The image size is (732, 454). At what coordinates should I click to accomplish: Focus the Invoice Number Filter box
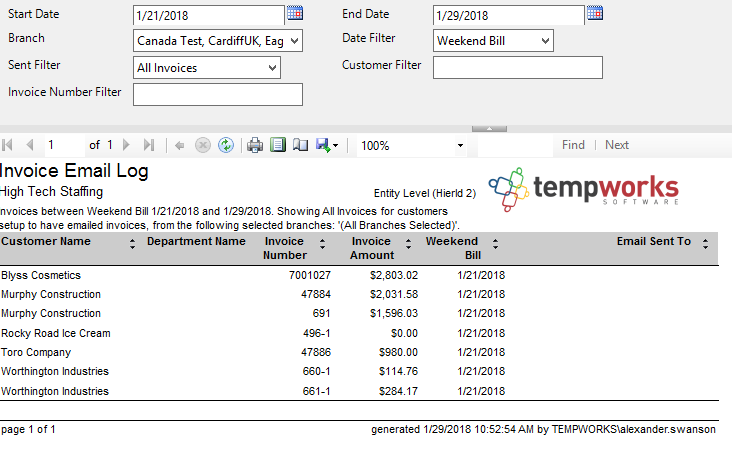(x=218, y=95)
